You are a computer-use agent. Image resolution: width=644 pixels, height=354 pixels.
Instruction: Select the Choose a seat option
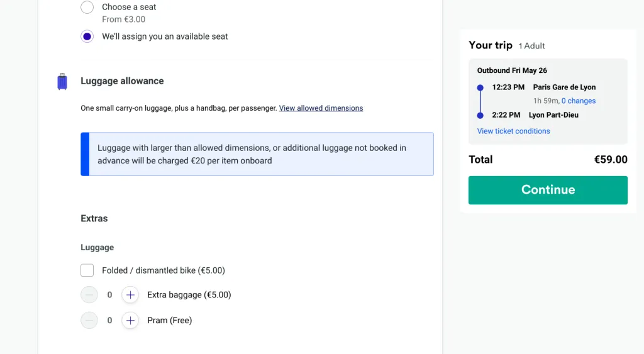[x=87, y=7]
